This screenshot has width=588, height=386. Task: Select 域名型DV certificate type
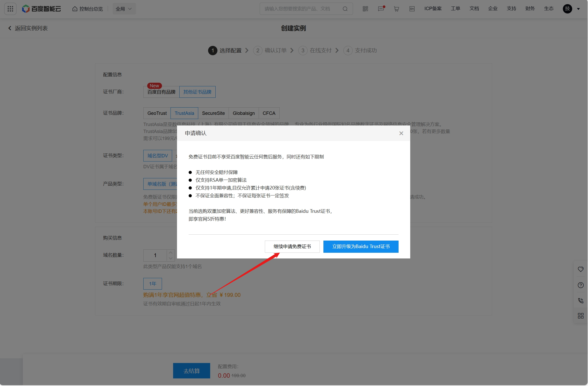[x=158, y=156]
